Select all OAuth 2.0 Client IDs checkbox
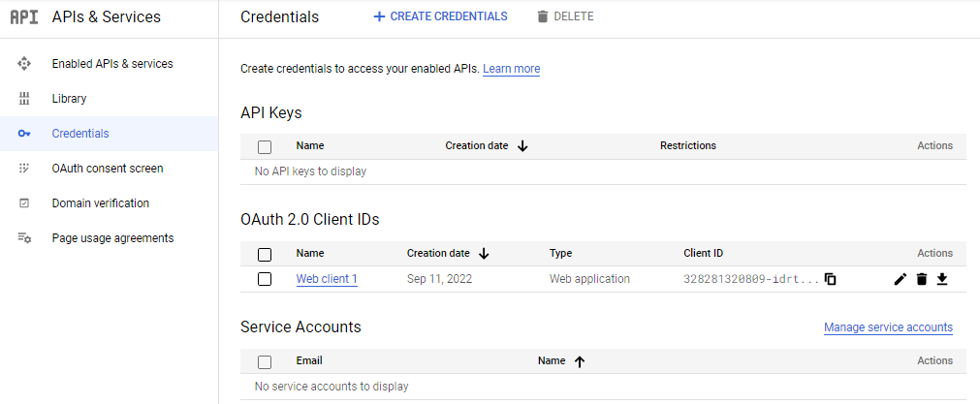Screen dimensions: 980x404 point(265,254)
